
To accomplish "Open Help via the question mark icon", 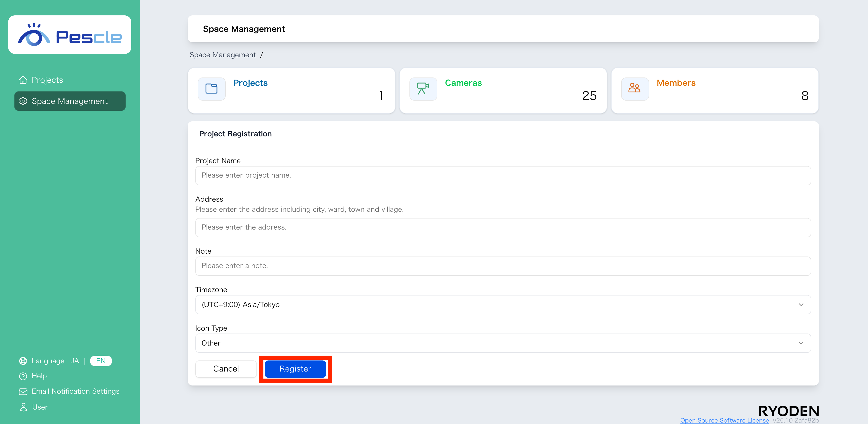I will 23,376.
